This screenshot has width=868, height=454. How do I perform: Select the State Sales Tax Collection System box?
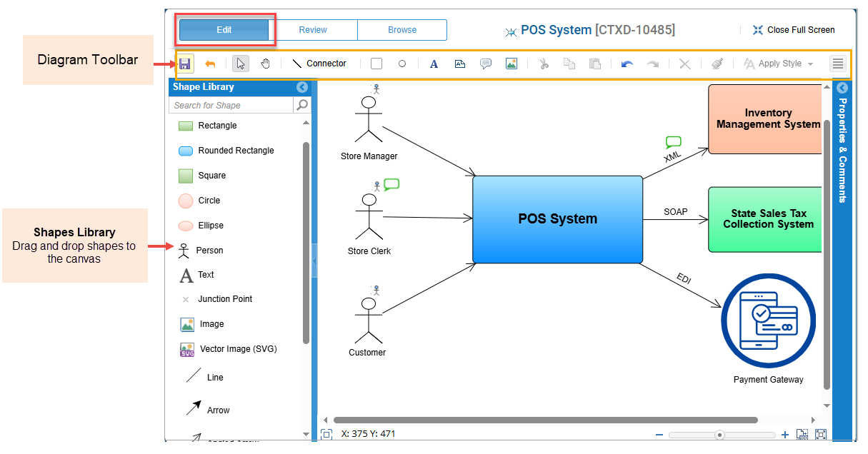765,219
